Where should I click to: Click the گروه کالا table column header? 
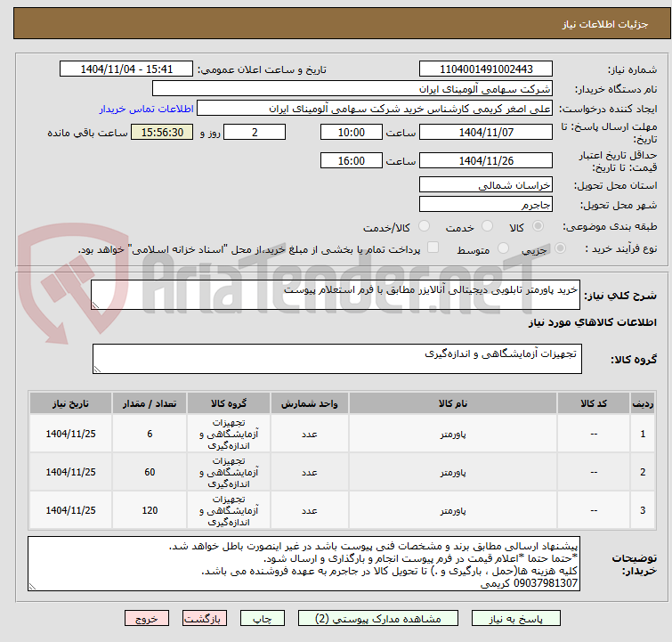tap(229, 403)
